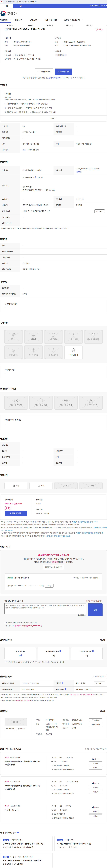
Task: Click the 서류 screening method box
Action: [16, 486]
